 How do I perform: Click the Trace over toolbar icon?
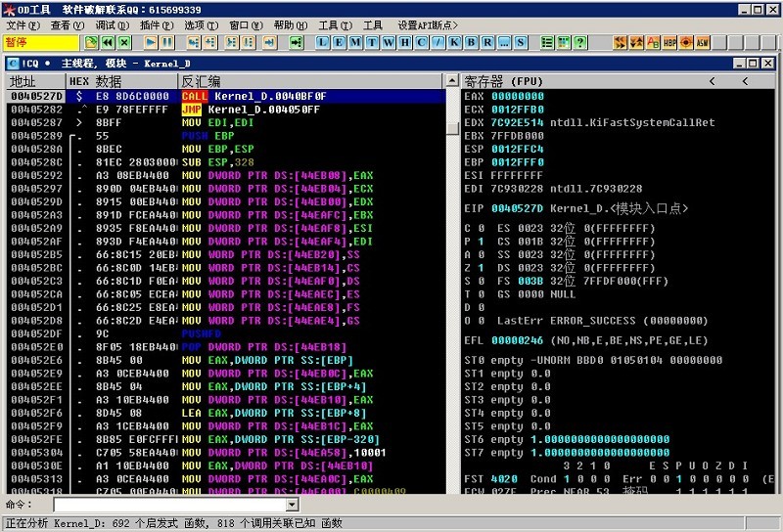[x=249, y=42]
